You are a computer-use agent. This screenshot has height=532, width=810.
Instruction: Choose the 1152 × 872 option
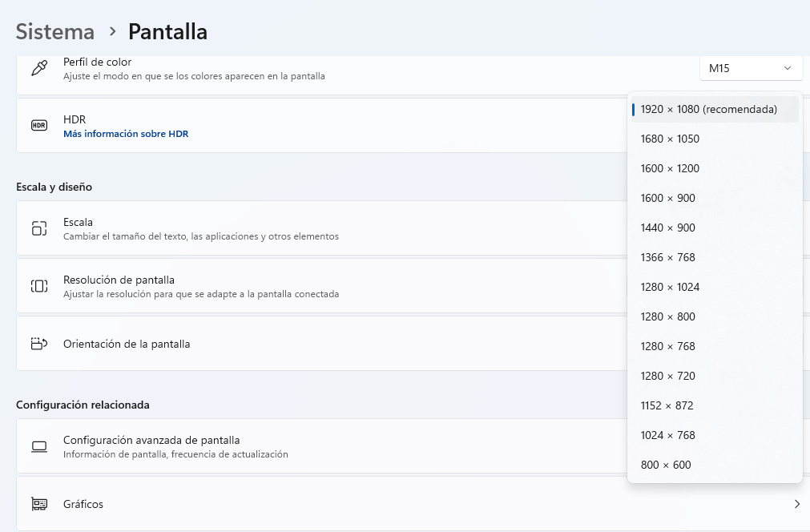pyautogui.click(x=715, y=405)
